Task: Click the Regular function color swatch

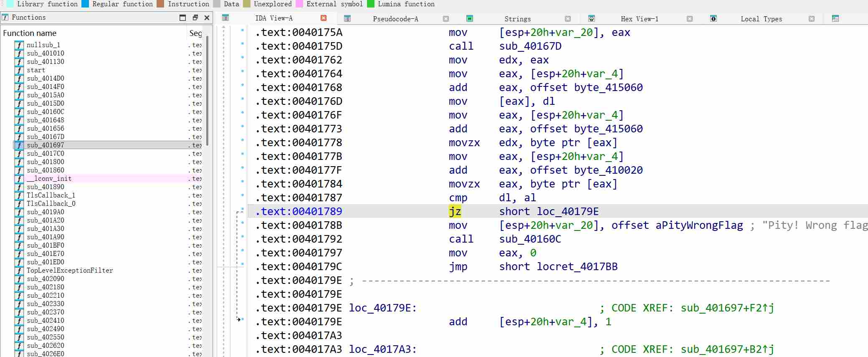Action: click(x=85, y=4)
